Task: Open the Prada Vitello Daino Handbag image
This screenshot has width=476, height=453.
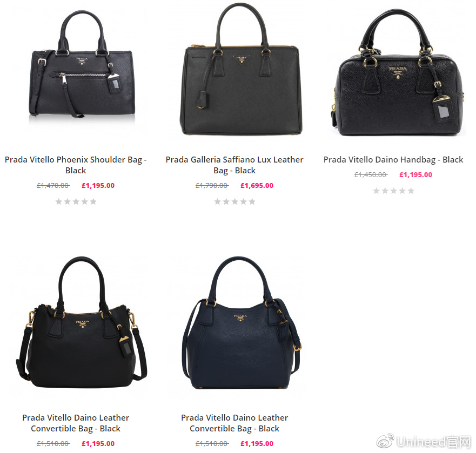Action: click(398, 72)
